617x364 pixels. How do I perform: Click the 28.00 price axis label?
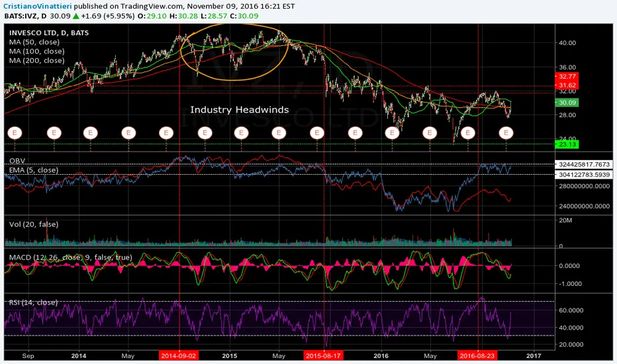pos(567,115)
